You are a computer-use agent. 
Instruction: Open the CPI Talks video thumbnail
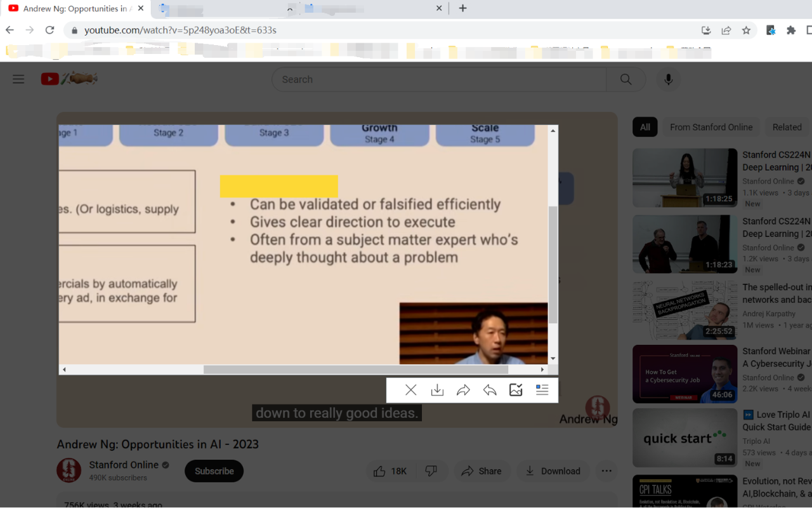tap(685, 491)
